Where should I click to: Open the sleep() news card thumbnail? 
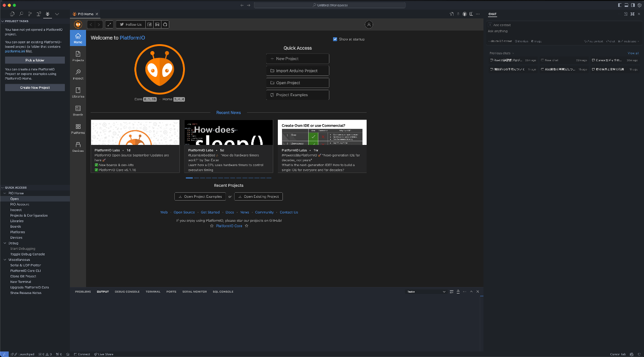tap(229, 132)
